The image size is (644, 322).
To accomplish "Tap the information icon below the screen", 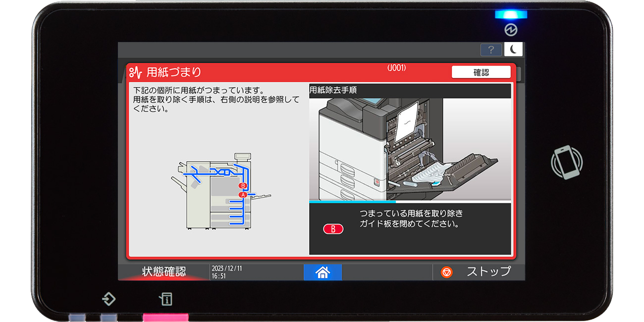I will click(x=167, y=300).
